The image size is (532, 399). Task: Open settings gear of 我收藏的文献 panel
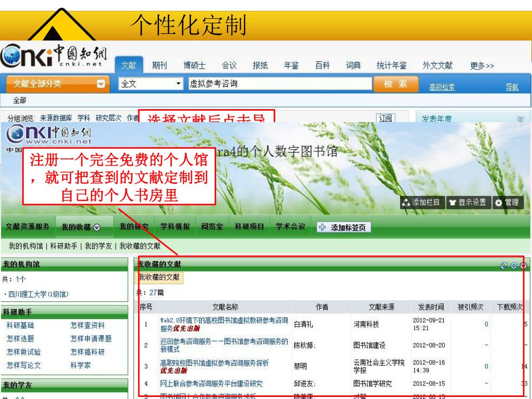513,265
